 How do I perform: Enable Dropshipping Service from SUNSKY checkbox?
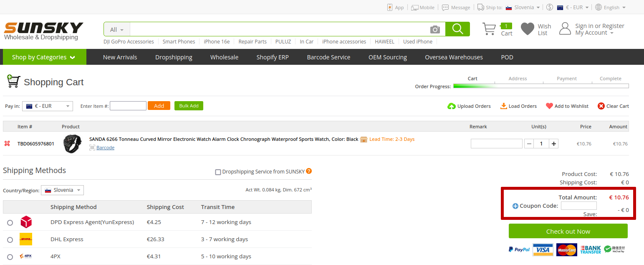(218, 172)
